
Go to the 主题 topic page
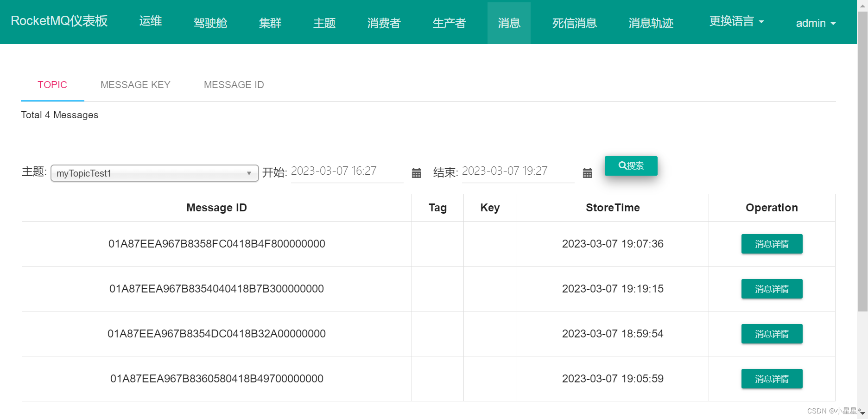tap(324, 23)
